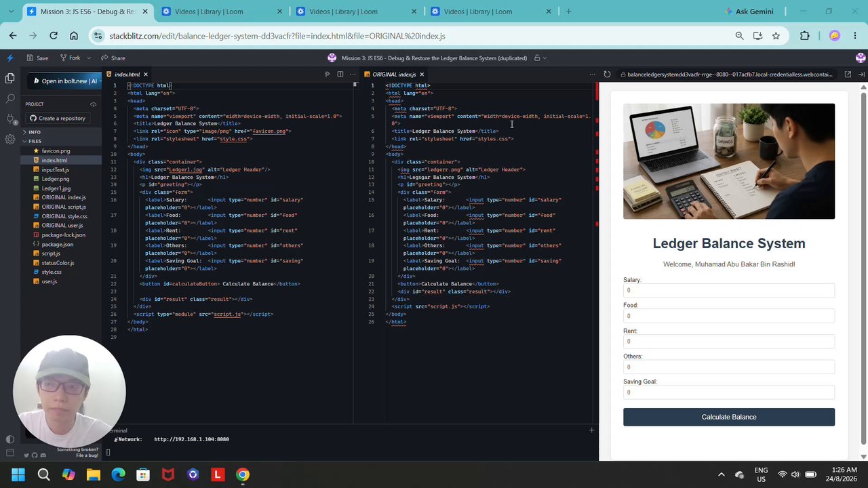Click the ledger header image in preview
This screenshot has height=488, width=868.
729,161
